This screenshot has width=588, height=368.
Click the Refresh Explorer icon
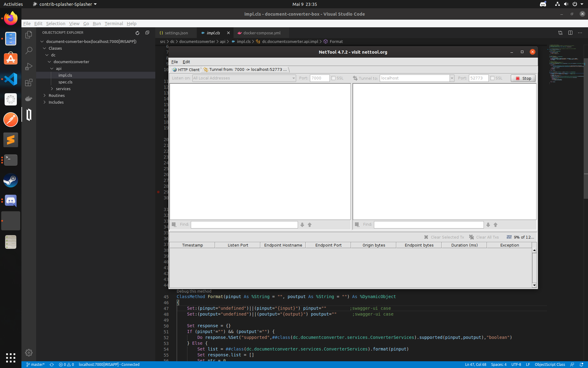point(137,33)
